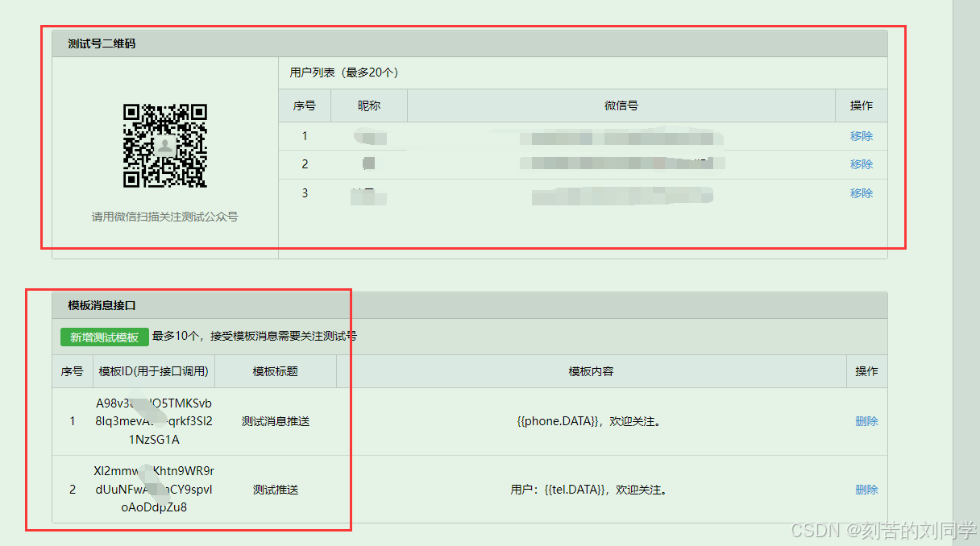This screenshot has width=980, height=546.
Task: Select the 模板消息接口 section header
Action: (x=470, y=305)
